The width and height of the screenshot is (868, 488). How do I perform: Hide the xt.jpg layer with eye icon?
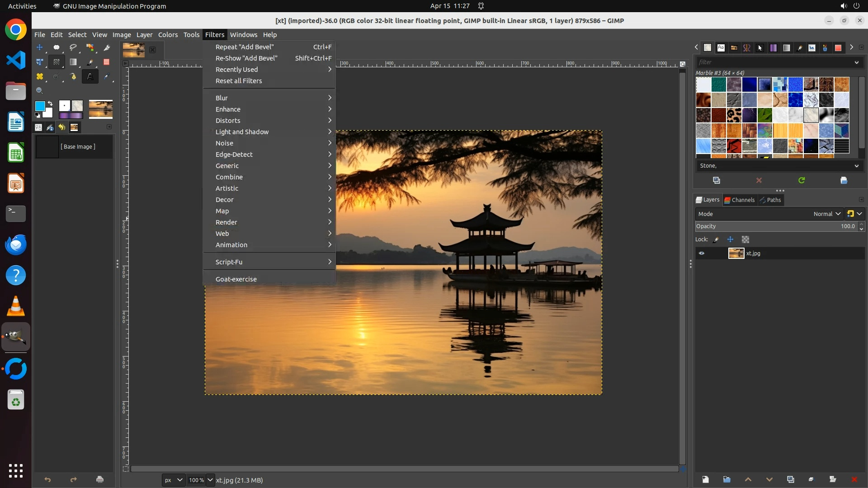pyautogui.click(x=702, y=253)
